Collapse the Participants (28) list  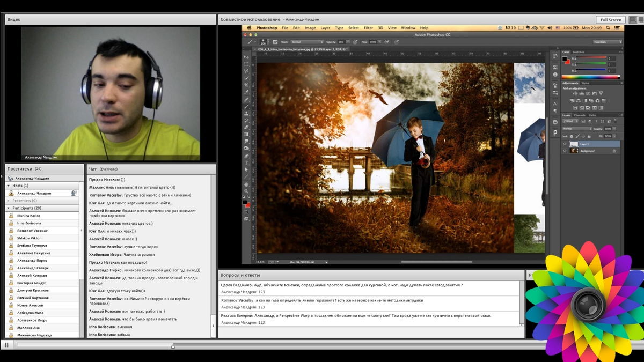9,208
